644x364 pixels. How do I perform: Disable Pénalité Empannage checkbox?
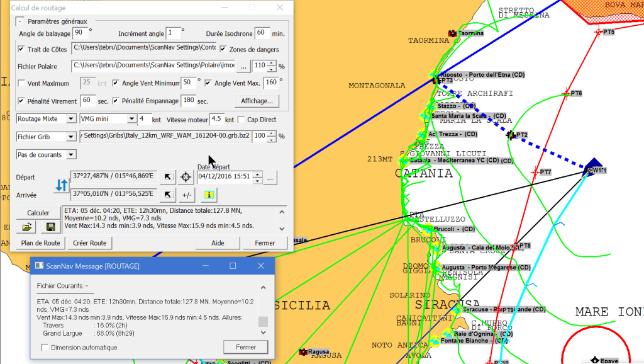116,101
